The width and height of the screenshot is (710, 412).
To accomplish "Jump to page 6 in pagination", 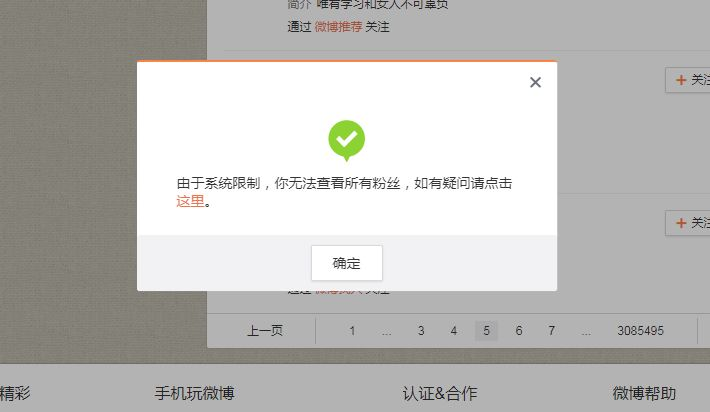I will 519,331.
